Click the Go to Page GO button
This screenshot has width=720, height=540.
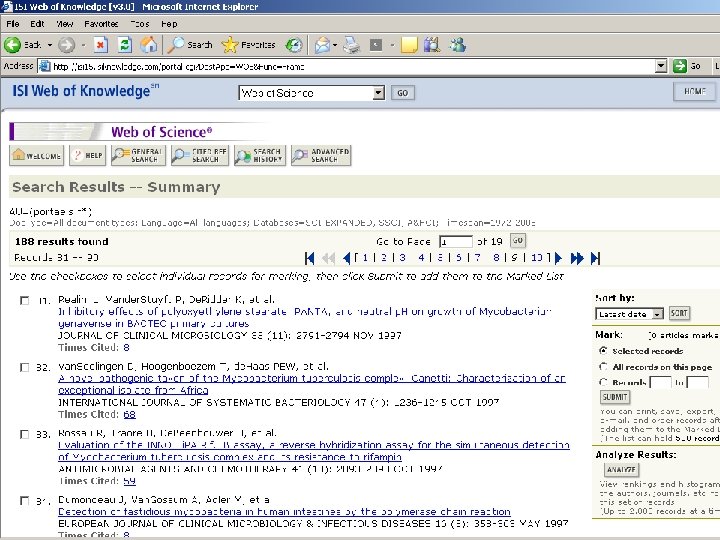[x=518, y=241]
